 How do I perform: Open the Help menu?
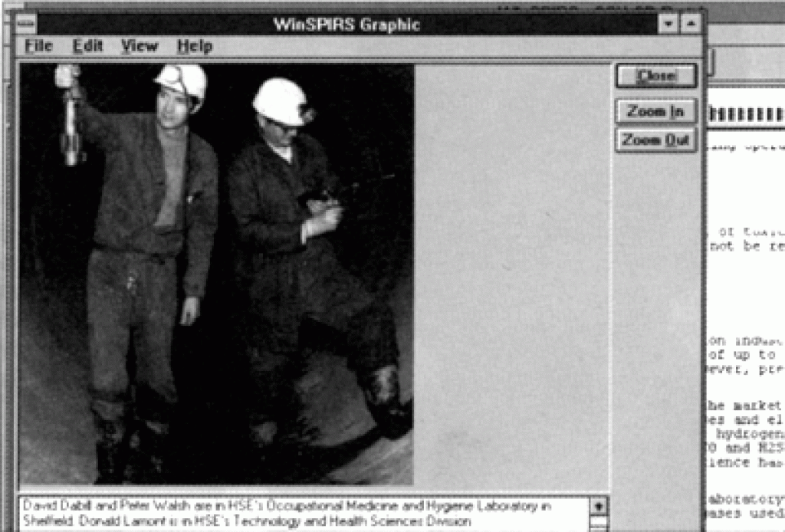[x=195, y=46]
